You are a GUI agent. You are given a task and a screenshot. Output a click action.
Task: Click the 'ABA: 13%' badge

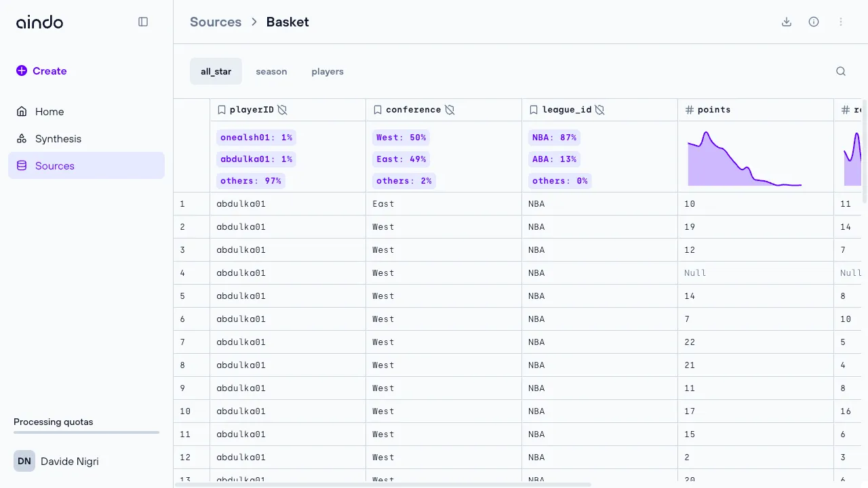pyautogui.click(x=555, y=159)
